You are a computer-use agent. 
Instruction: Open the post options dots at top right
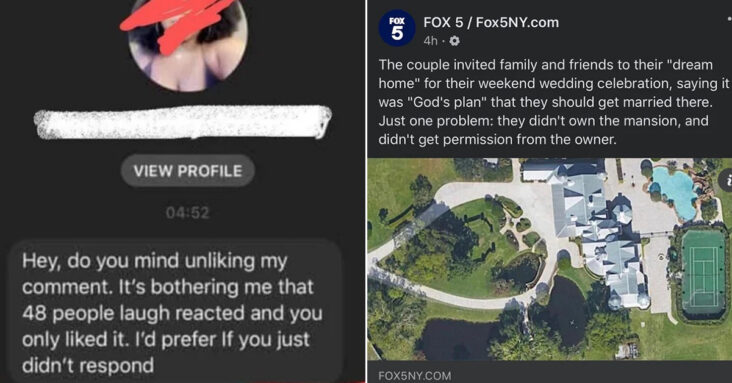pyautogui.click(x=729, y=18)
